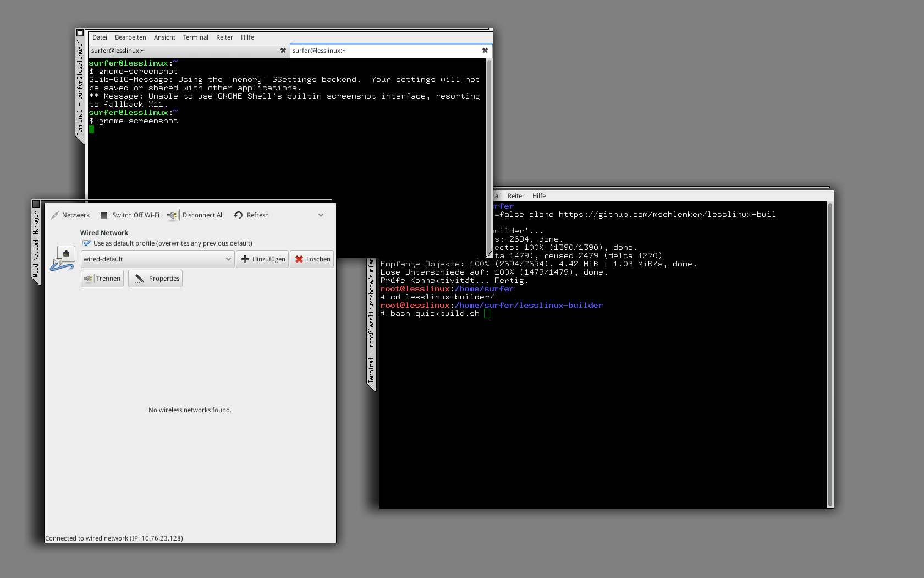Viewport: 924px width, 578px height.
Task: Click the Wicd Network Manager window icon
Action: pyautogui.click(x=36, y=204)
